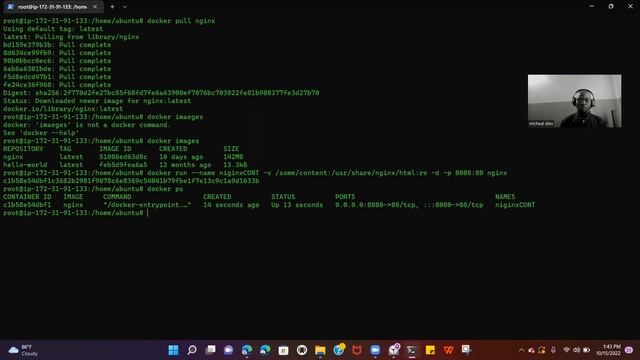This screenshot has height=360, width=640.
Task: Open Wi-Fi network quick settings
Action: [x=566, y=350]
